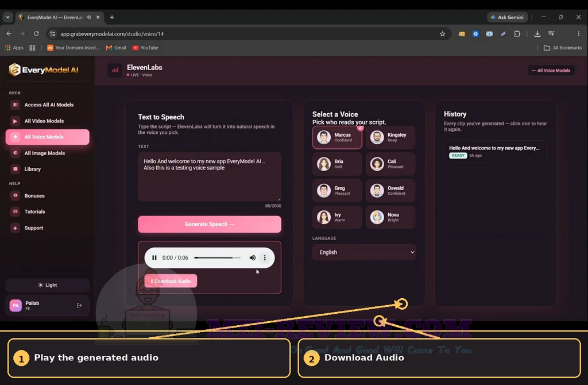Toggle the Light theme button
Screen dimensions: 588x385
48,285
